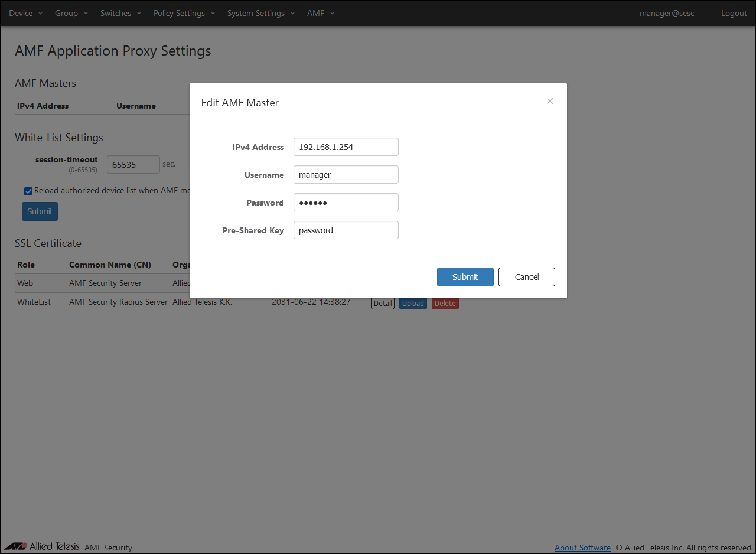The image size is (756, 554).
Task: Upload a WhiteList SSL certificate
Action: pos(413,304)
